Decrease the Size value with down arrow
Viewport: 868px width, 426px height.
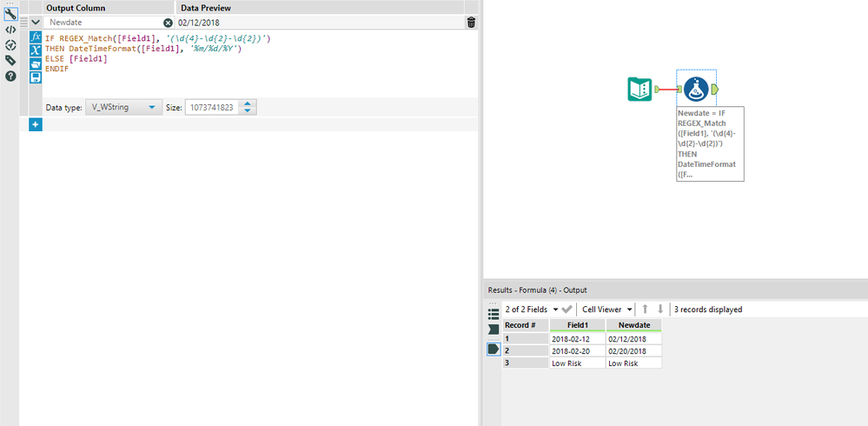point(248,110)
